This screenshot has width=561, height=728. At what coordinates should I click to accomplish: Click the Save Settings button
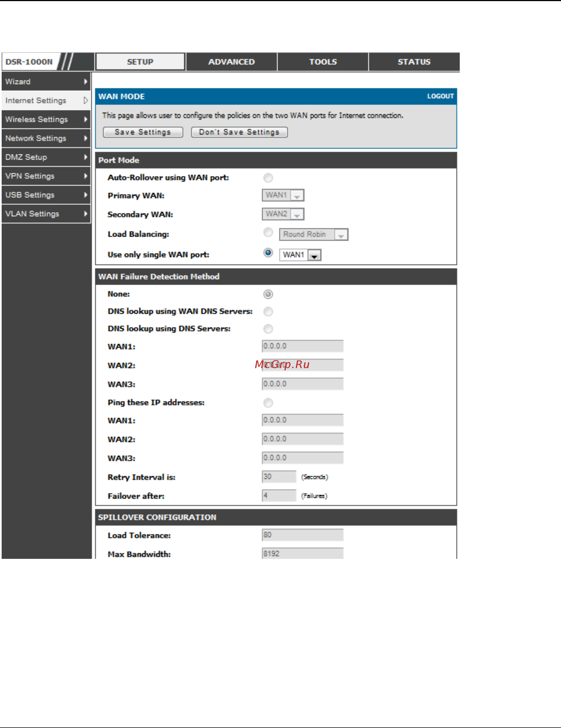point(143,132)
